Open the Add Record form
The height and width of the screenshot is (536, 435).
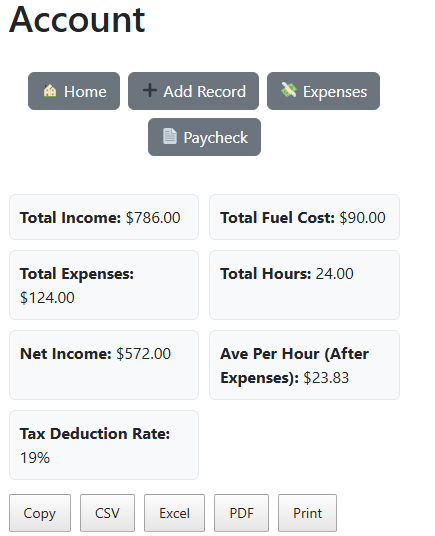193,91
